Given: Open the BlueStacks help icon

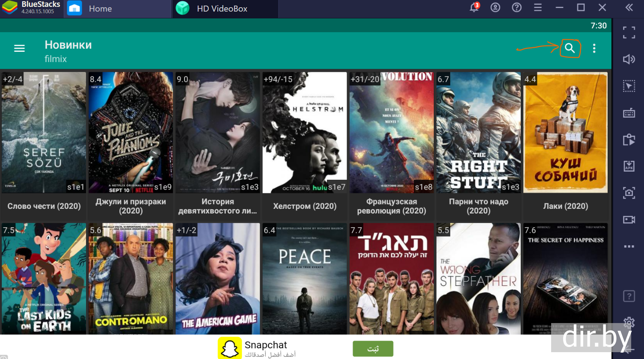Looking at the screenshot, I should [516, 7].
